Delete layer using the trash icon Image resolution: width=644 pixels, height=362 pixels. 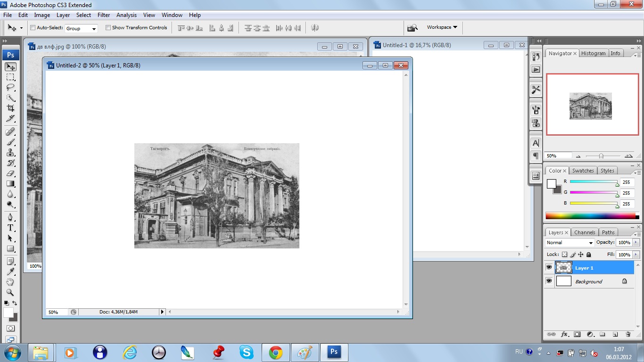click(628, 334)
